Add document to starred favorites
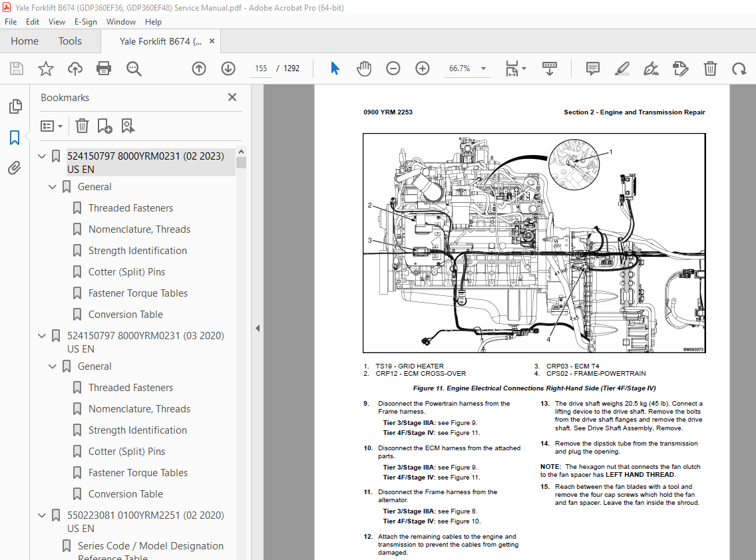 [x=46, y=69]
